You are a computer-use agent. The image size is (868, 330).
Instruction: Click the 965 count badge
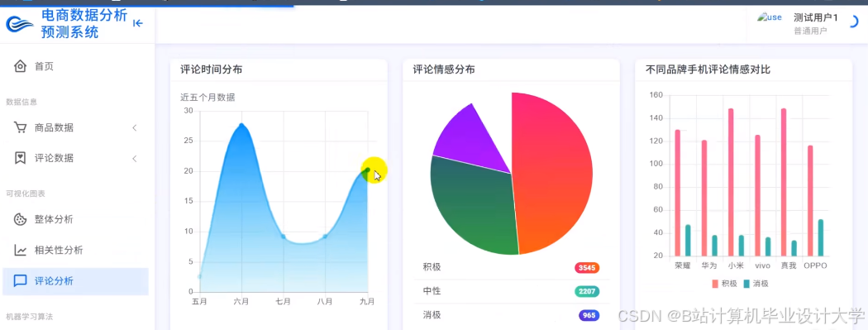pyautogui.click(x=589, y=316)
